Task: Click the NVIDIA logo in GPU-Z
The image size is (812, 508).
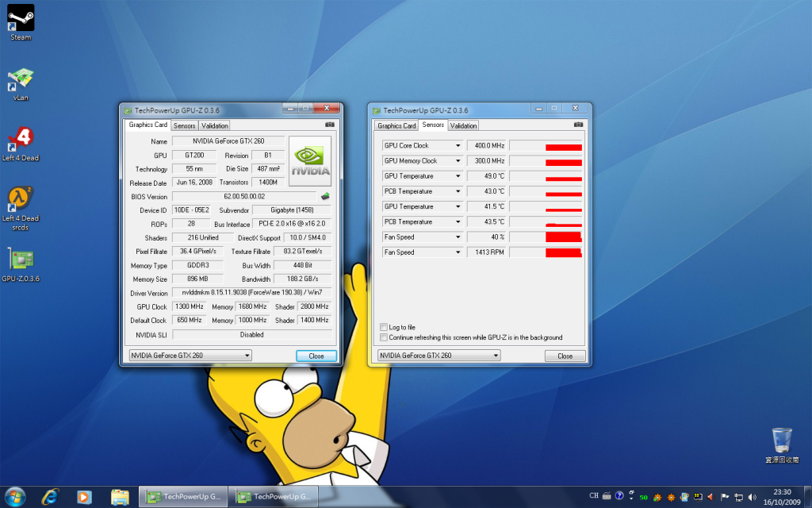Action: point(310,160)
